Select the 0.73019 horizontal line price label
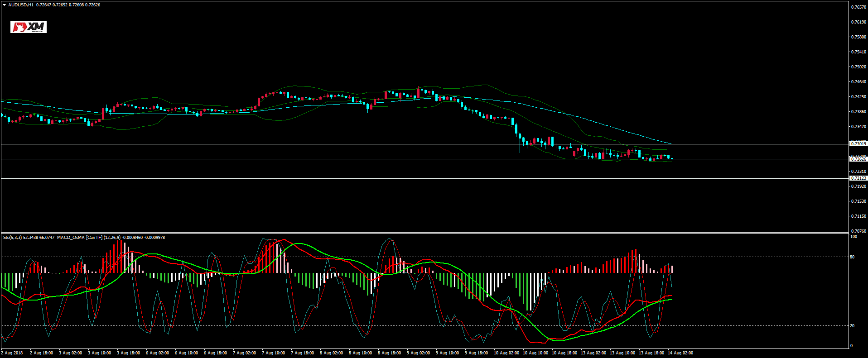Screen dimensions: 868x358 pyautogui.click(x=858, y=144)
